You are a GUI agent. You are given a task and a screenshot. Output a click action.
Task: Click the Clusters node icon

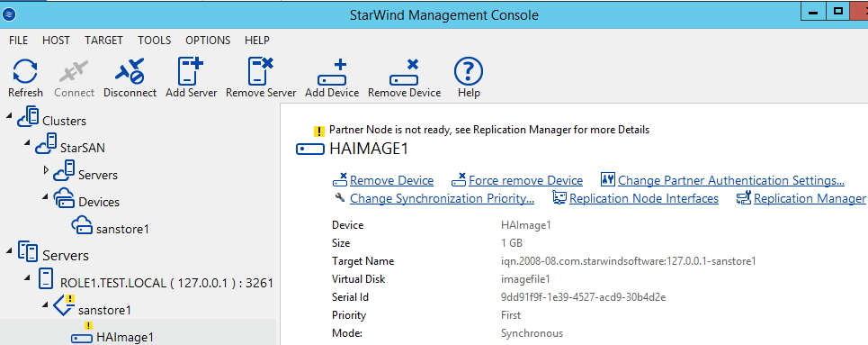(x=28, y=118)
